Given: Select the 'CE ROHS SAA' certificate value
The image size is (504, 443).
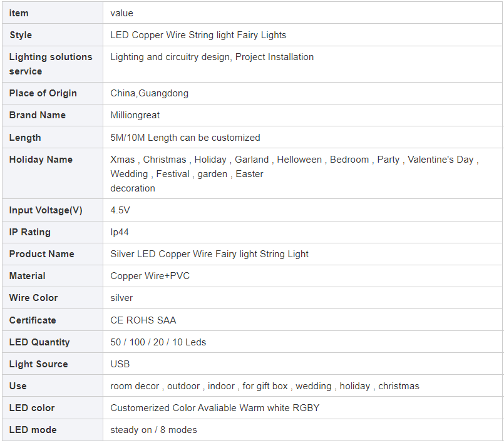Looking at the screenshot, I should click(143, 320).
